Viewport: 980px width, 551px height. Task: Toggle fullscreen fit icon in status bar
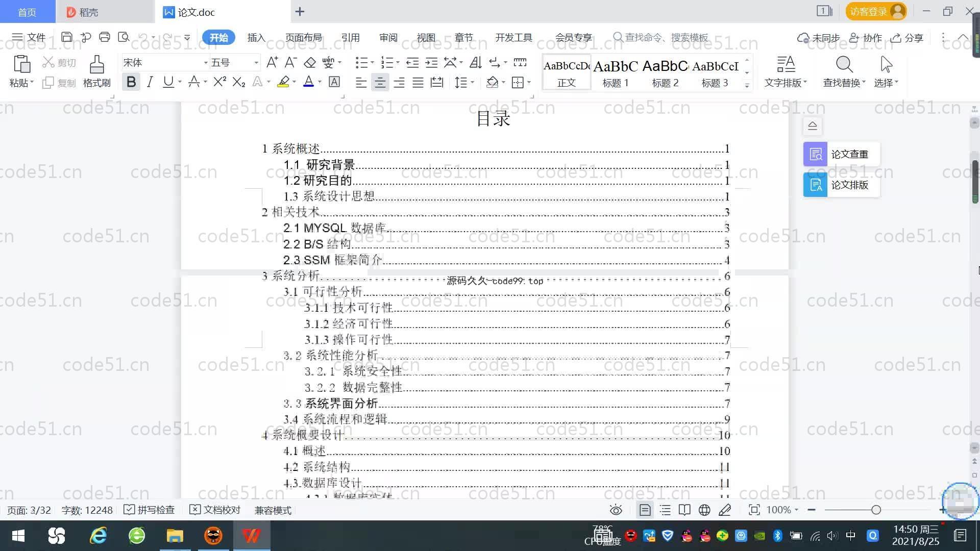coord(754,510)
